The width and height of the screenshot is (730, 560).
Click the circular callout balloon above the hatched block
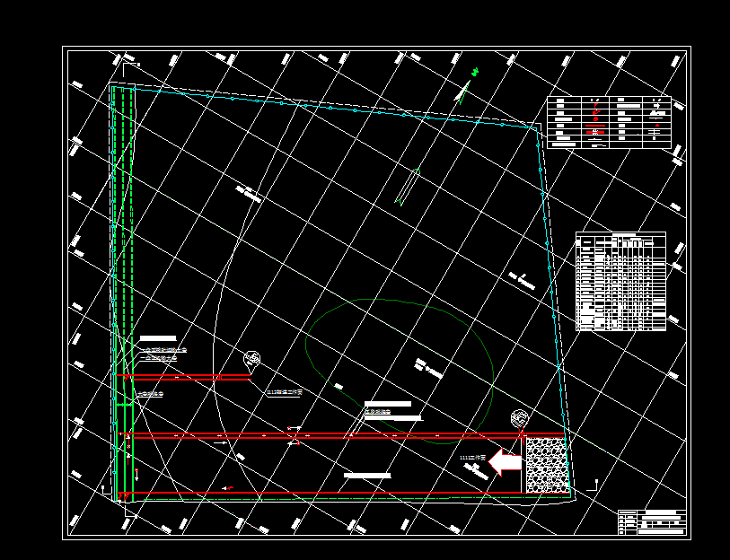519,418
